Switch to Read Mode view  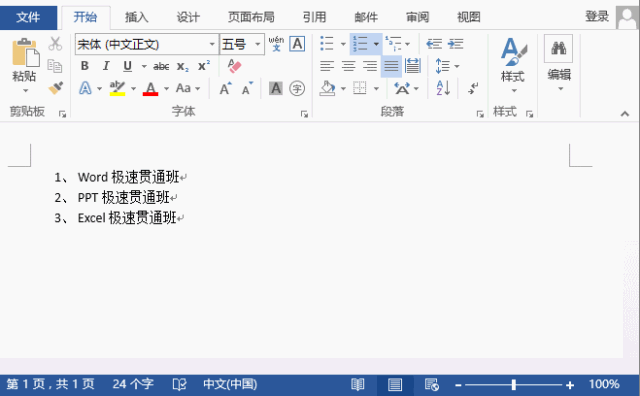[358, 385]
